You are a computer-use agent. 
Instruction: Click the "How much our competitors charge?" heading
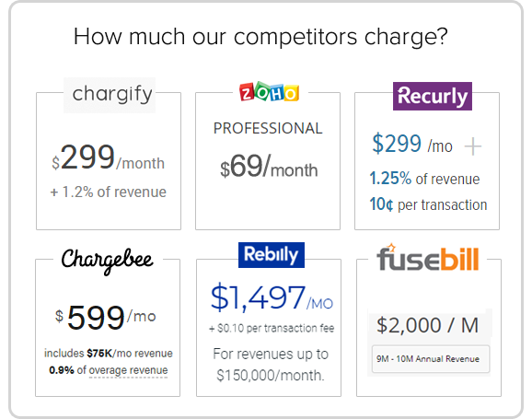pos(260,36)
